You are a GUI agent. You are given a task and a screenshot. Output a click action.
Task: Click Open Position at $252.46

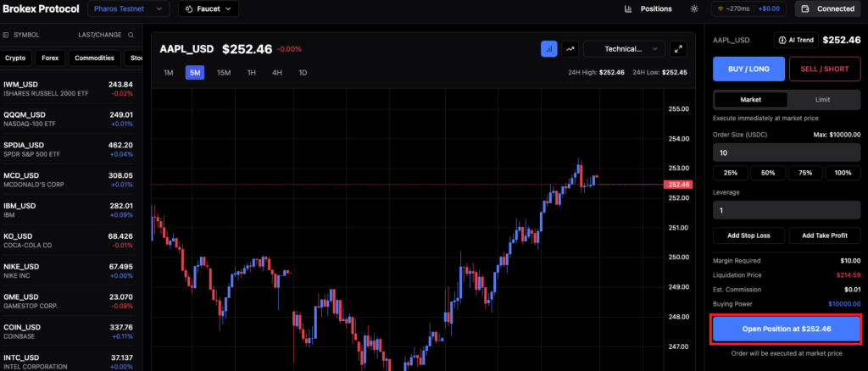787,329
